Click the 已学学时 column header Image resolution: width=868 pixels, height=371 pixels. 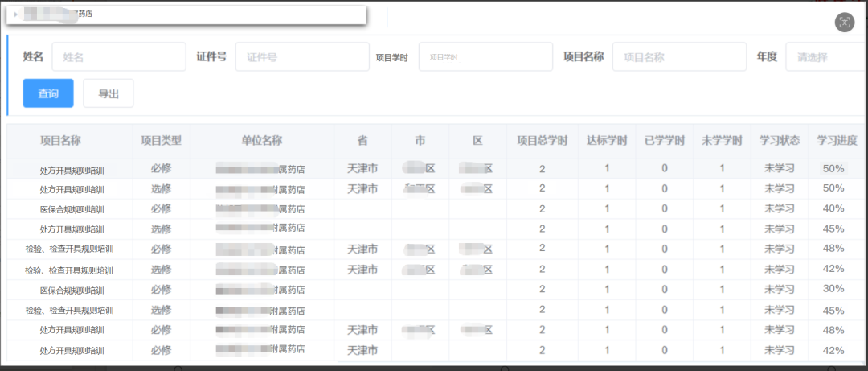point(665,141)
